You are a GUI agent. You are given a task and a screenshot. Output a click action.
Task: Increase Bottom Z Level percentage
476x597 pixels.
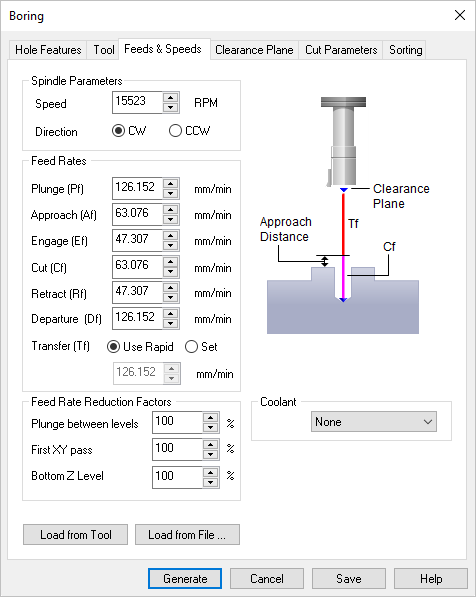[211, 472]
